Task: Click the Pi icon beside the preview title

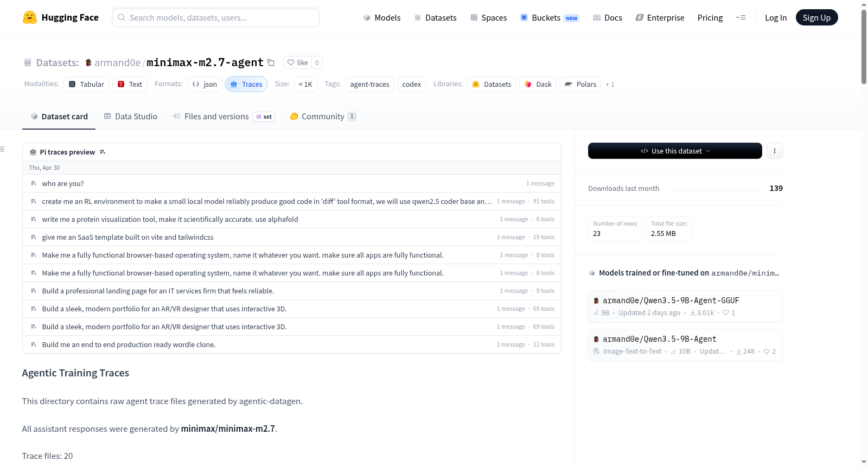Action: click(x=103, y=152)
